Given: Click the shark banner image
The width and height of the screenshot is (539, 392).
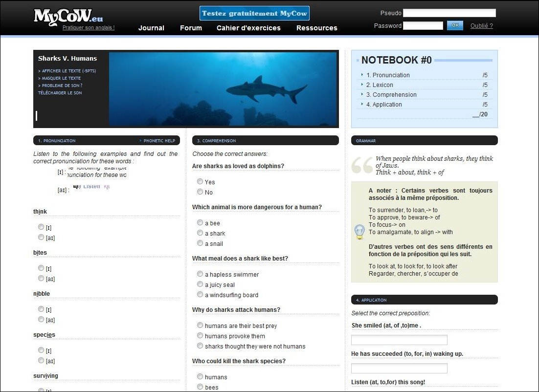Looking at the screenshot, I should pos(223,89).
